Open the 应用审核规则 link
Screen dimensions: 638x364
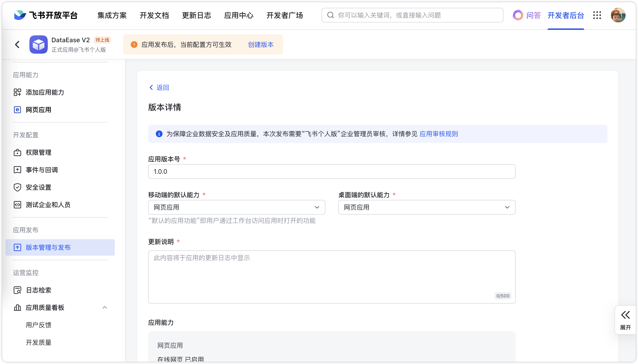click(439, 134)
